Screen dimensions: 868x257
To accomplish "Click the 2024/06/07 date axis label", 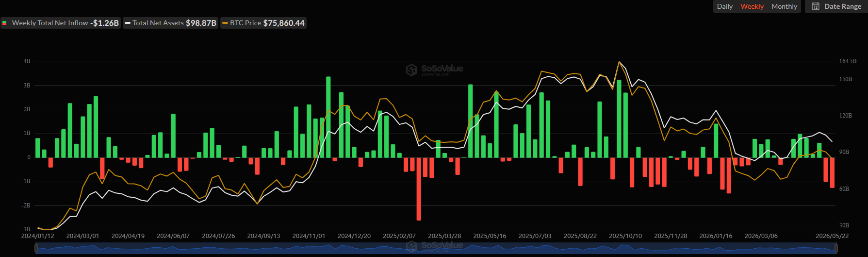I will click(173, 236).
